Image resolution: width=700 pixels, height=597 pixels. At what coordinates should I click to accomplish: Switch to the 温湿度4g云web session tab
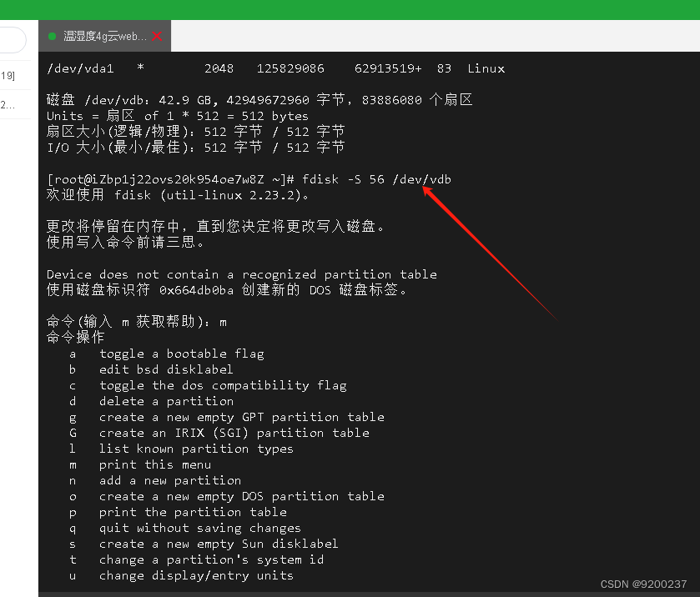[104, 36]
